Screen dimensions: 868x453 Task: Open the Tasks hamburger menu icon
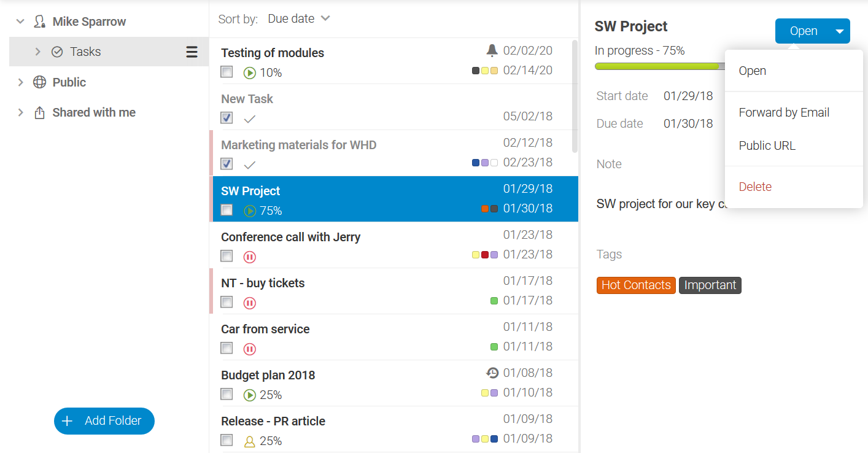(192, 52)
